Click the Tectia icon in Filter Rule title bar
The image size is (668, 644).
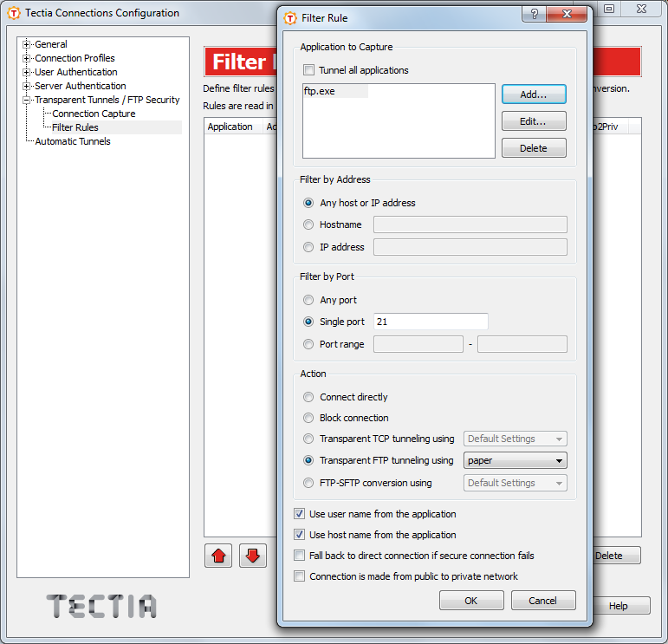click(290, 18)
